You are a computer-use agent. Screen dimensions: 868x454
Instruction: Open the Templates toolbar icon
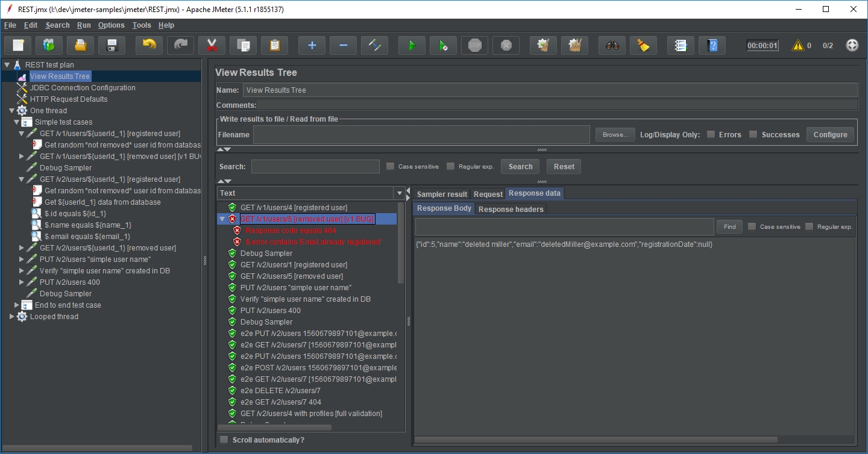point(49,45)
